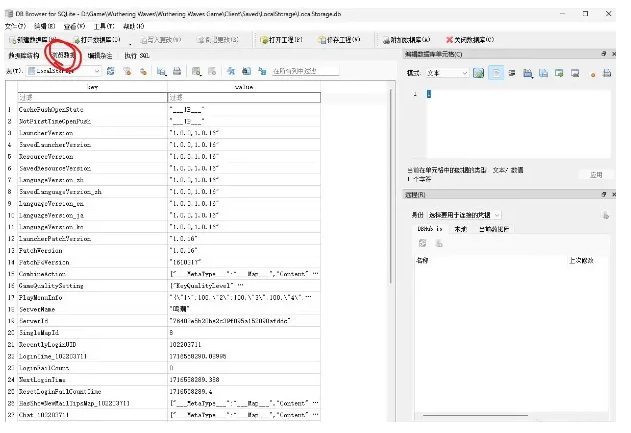
Task: Click the image icon next to Mode dropdown
Action: point(478,73)
